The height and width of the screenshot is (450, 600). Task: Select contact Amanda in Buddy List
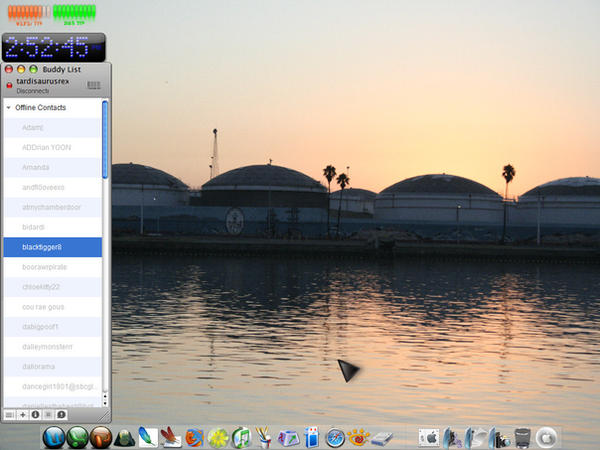pos(53,167)
